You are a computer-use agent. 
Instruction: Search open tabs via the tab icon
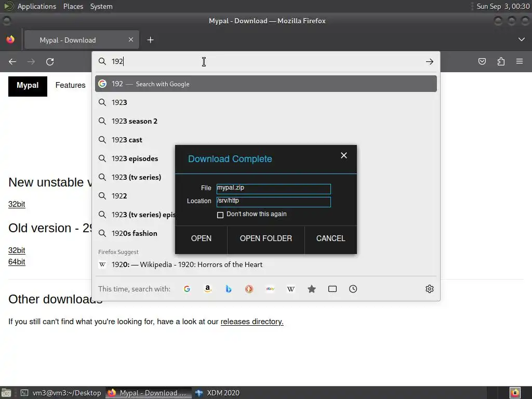coord(332,289)
